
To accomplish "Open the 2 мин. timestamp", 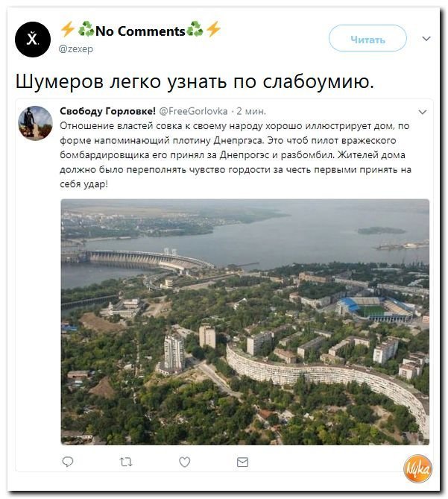I will 251,111.
